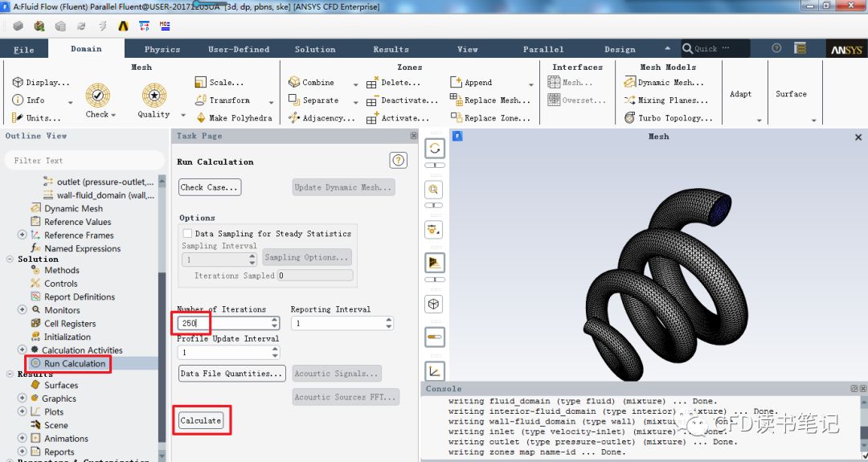This screenshot has height=462, width=868.
Task: Expand the Calculation Activities node
Action: pos(22,350)
